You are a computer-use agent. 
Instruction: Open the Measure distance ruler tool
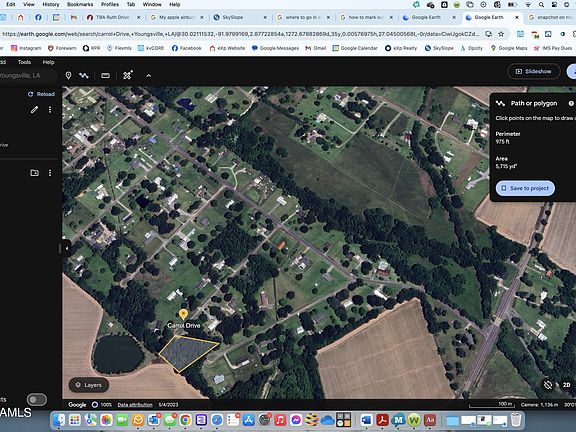tap(105, 76)
